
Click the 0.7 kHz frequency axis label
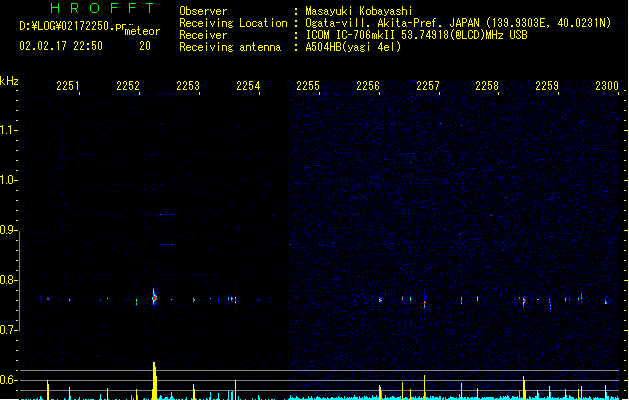(7, 330)
